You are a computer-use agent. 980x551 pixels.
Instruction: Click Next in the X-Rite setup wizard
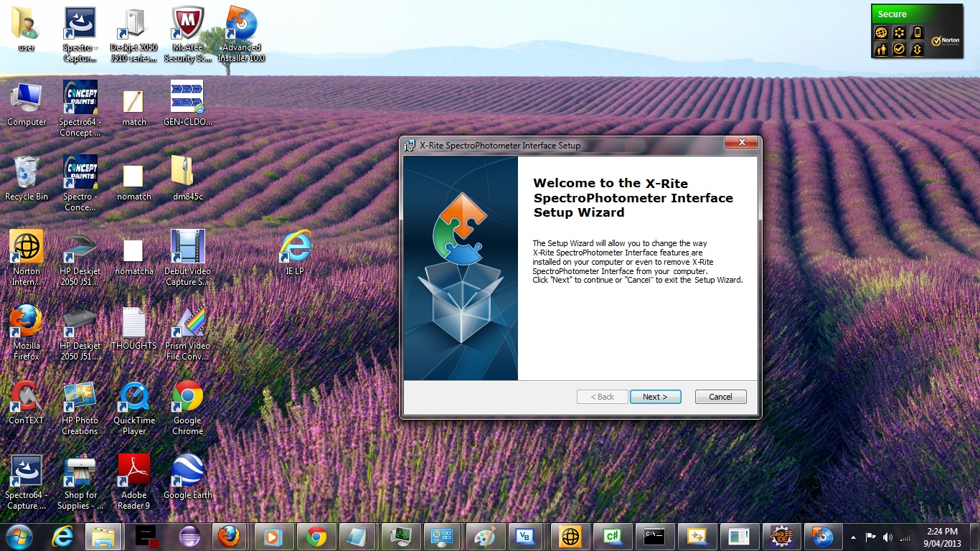pos(655,397)
